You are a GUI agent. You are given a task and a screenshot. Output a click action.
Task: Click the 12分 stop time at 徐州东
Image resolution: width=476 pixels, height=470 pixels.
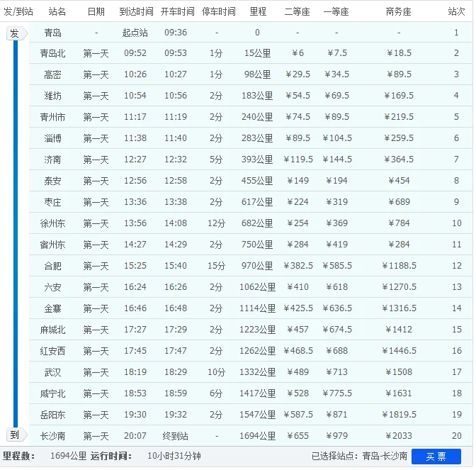tap(216, 223)
